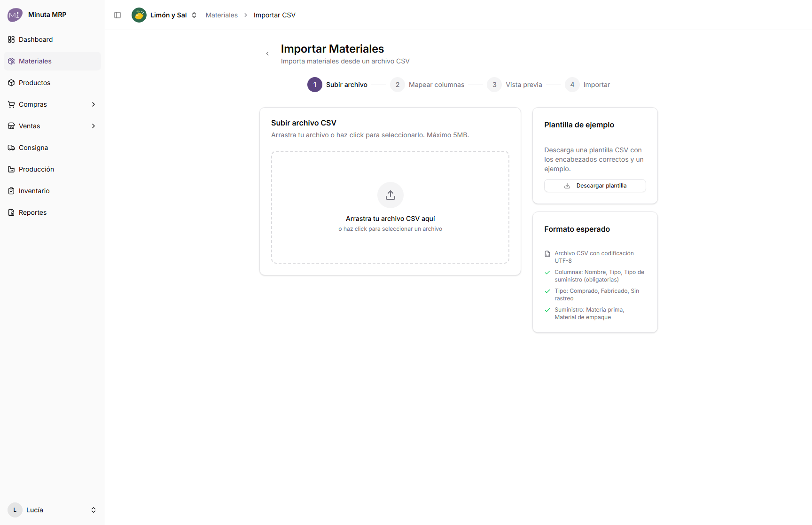Go back using the left chevron arrow

267,54
